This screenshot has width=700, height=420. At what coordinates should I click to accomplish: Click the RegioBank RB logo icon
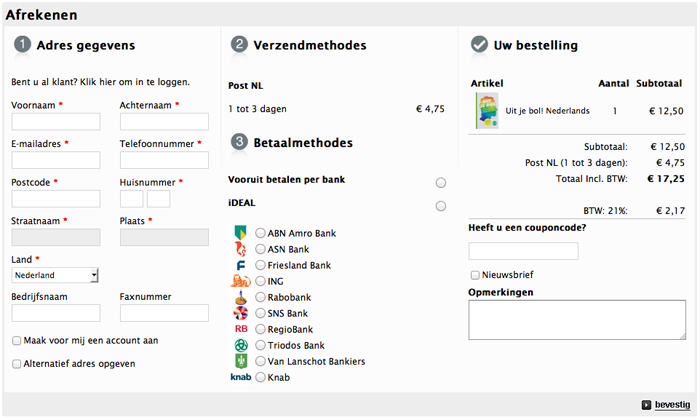pyautogui.click(x=240, y=329)
